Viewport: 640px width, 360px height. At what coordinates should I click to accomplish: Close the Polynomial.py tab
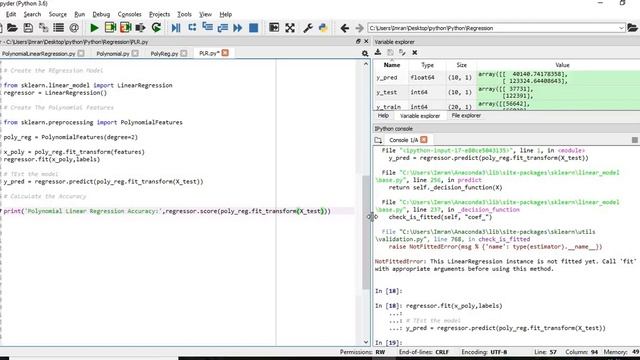point(135,53)
